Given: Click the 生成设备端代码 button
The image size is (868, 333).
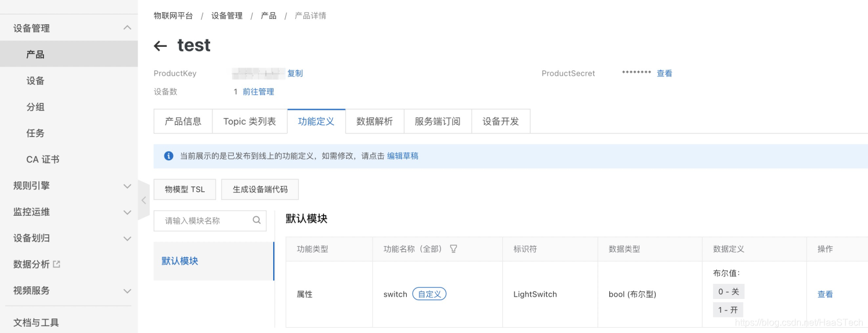Looking at the screenshot, I should coord(260,189).
